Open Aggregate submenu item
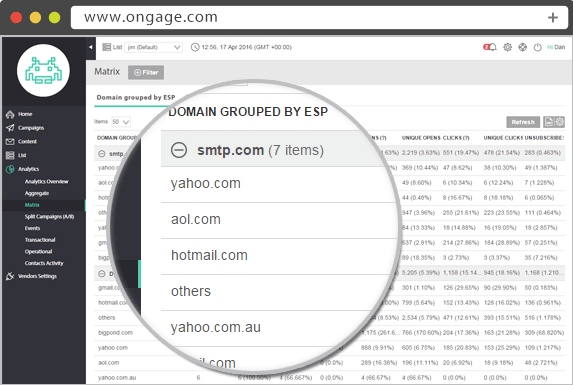Viewport: 573px width, 385px height. pos(37,193)
